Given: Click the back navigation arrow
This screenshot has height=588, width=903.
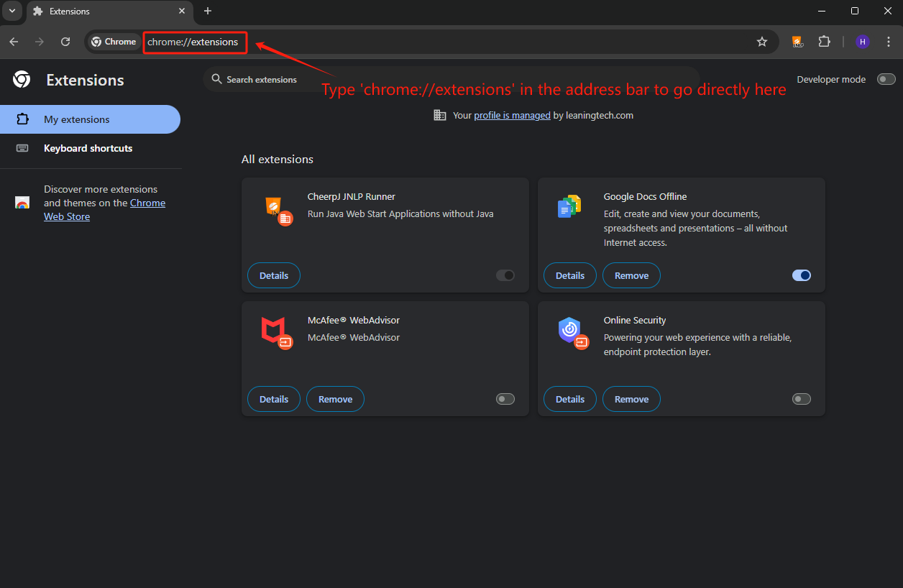Looking at the screenshot, I should click(14, 42).
